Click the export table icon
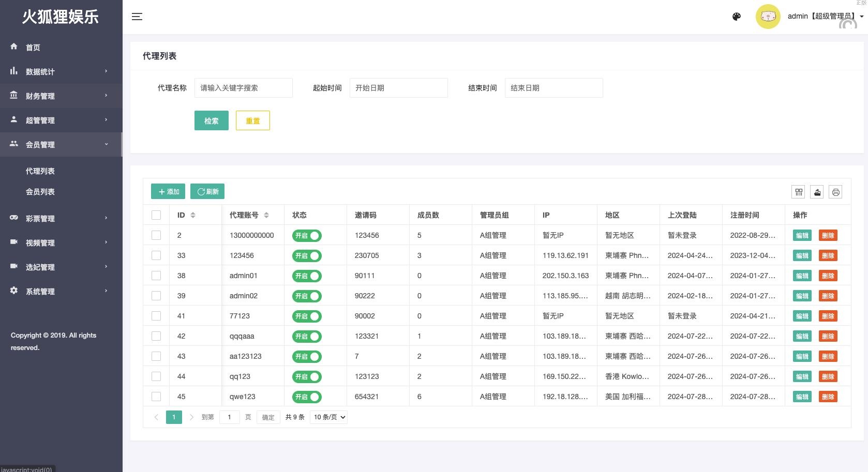Viewport: 868px width, 472px height. 817,192
